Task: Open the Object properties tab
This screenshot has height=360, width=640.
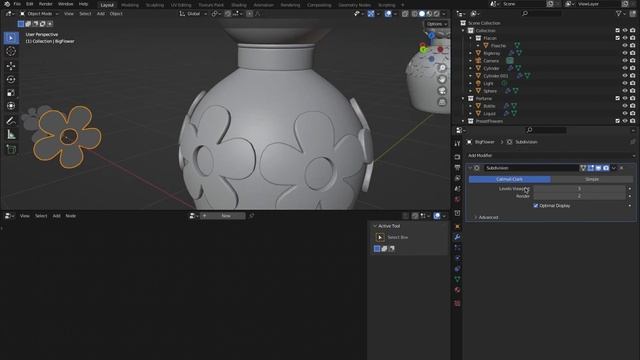Action: click(x=457, y=227)
